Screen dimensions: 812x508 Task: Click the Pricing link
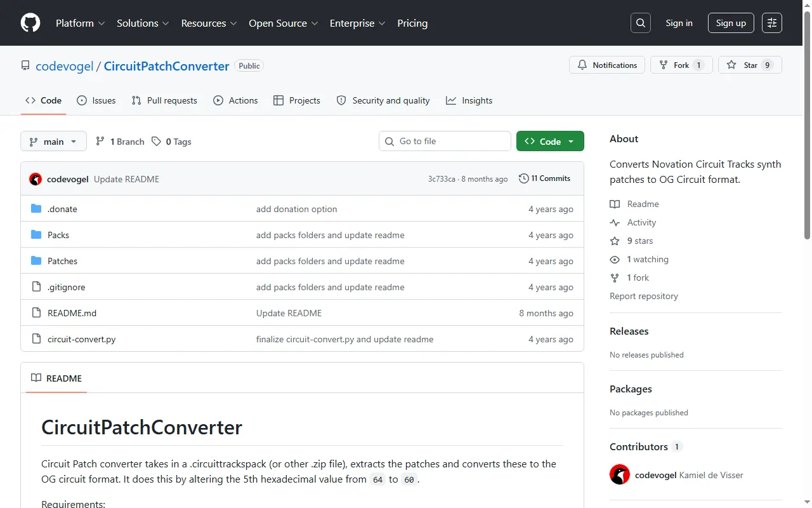point(412,23)
